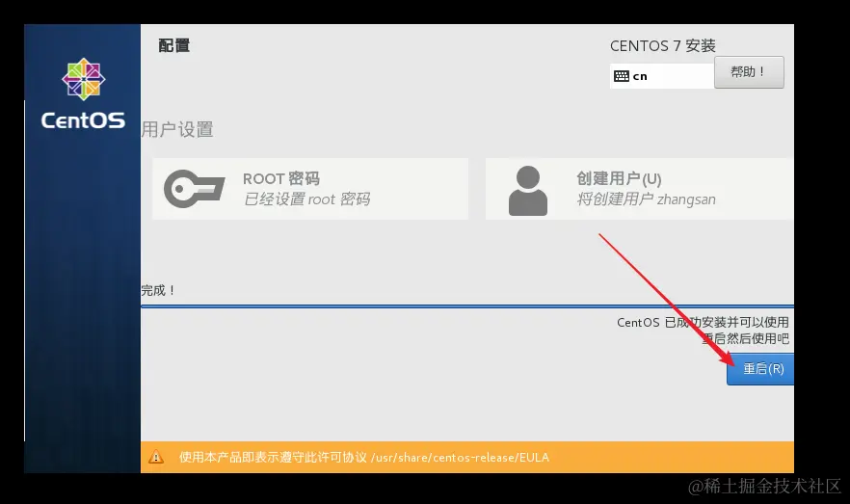
Task: Click the warning triangle icon in the EULA bar
Action: click(156, 457)
